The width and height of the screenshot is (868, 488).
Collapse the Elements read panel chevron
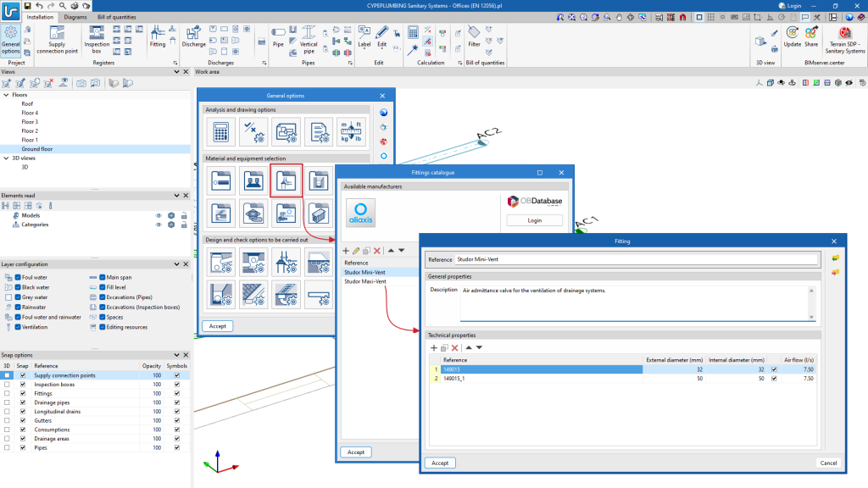pyautogui.click(x=176, y=196)
